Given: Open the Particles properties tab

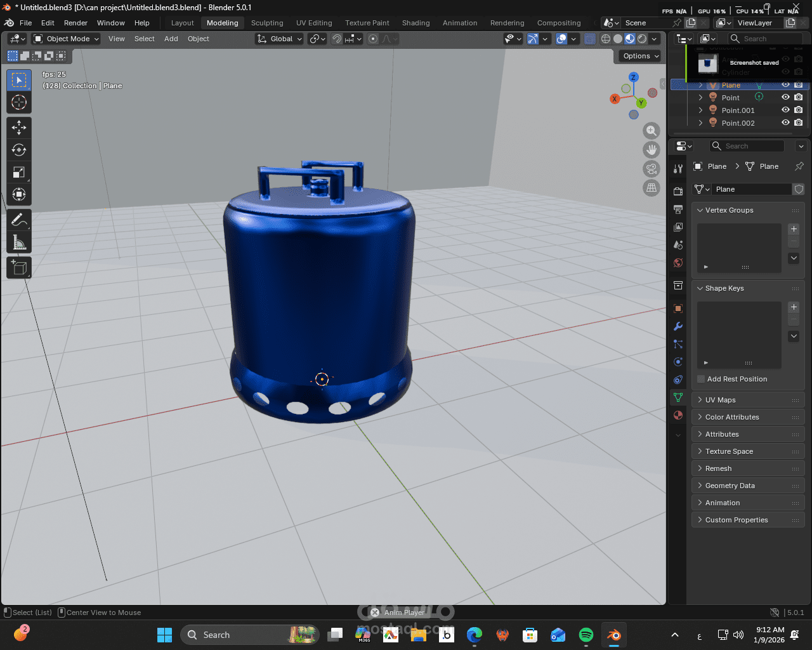Looking at the screenshot, I should point(678,344).
